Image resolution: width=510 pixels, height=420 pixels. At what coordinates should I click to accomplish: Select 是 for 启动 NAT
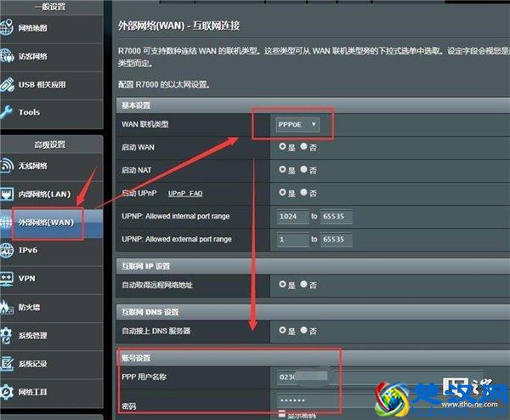[282, 169]
